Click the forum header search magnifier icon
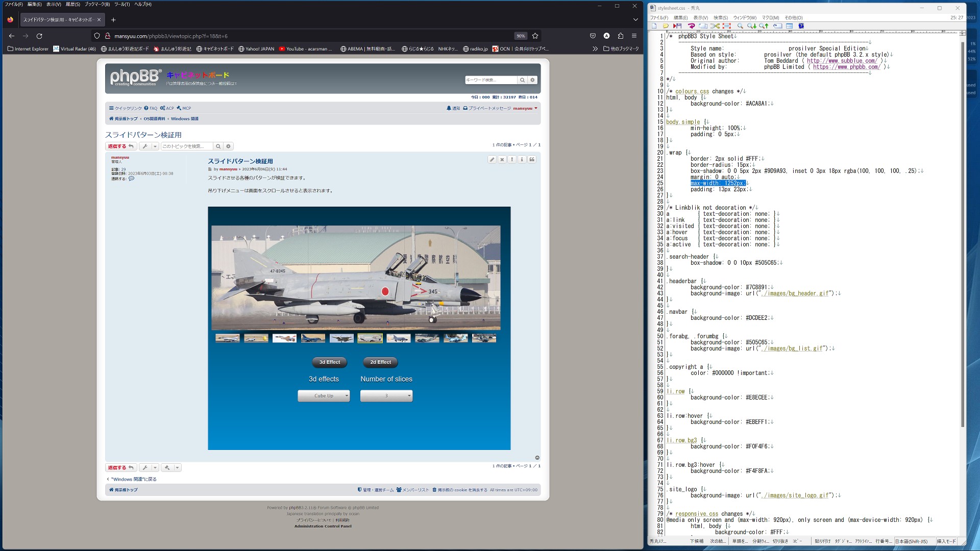 click(522, 80)
